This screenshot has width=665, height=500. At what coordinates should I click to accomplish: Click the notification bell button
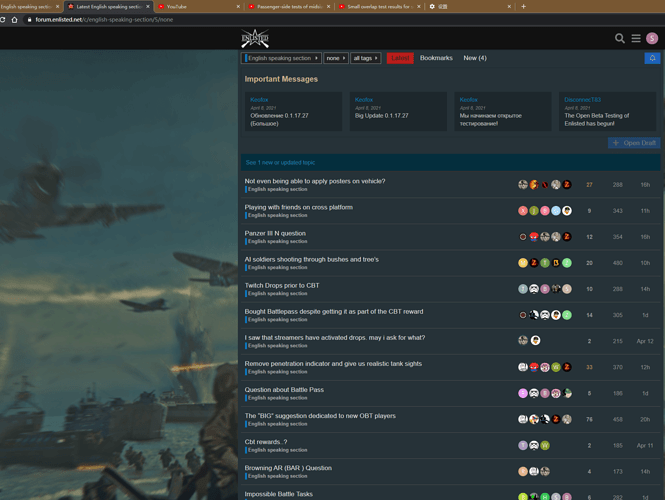tap(652, 58)
